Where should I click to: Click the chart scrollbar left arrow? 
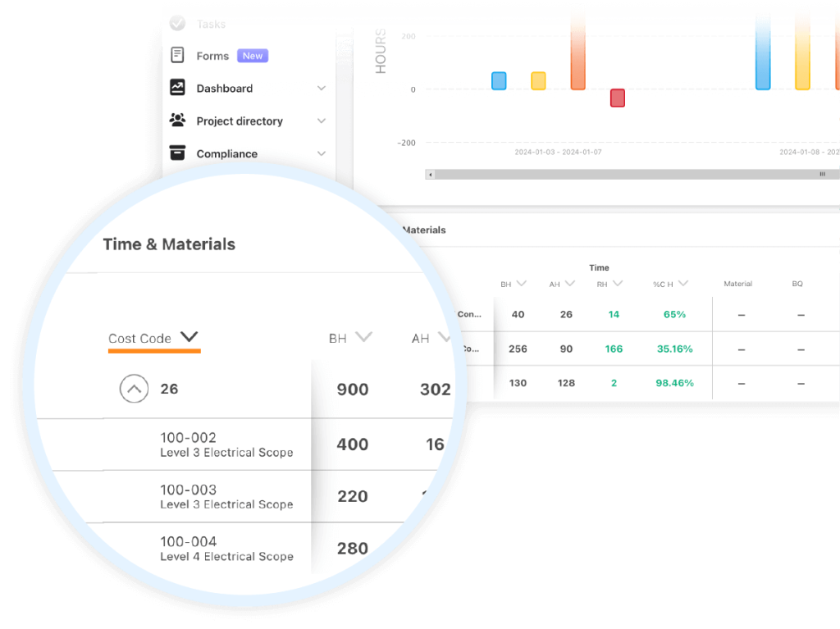tap(430, 174)
